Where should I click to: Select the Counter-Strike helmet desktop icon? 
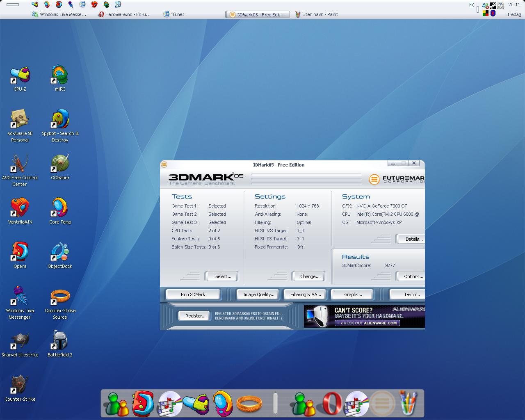[20, 388]
